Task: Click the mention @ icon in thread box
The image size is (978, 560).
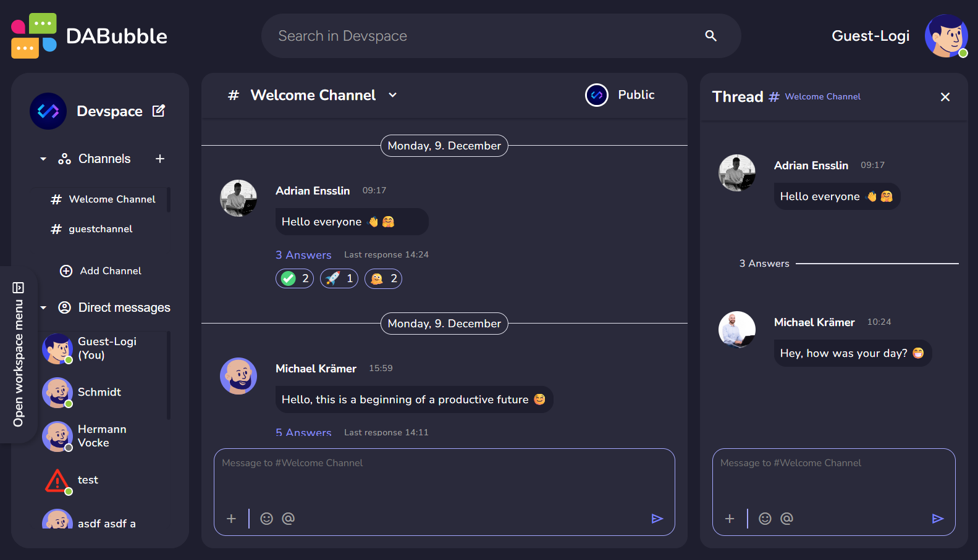Action: [786, 519]
